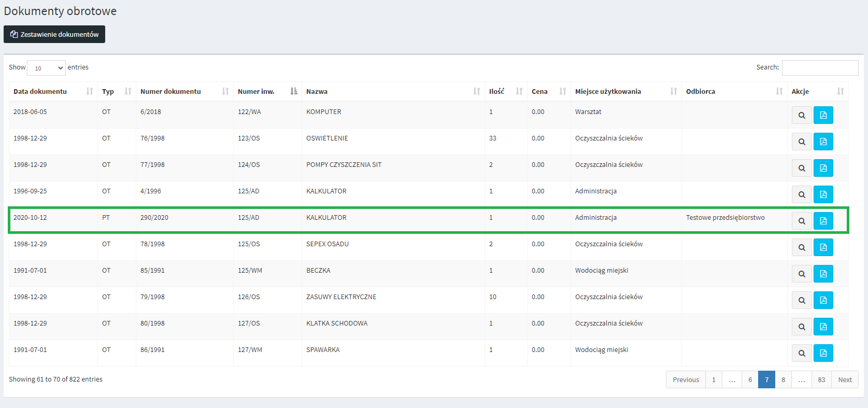View details of document 290/2020
Image resolution: width=868 pixels, height=408 pixels.
coord(801,221)
